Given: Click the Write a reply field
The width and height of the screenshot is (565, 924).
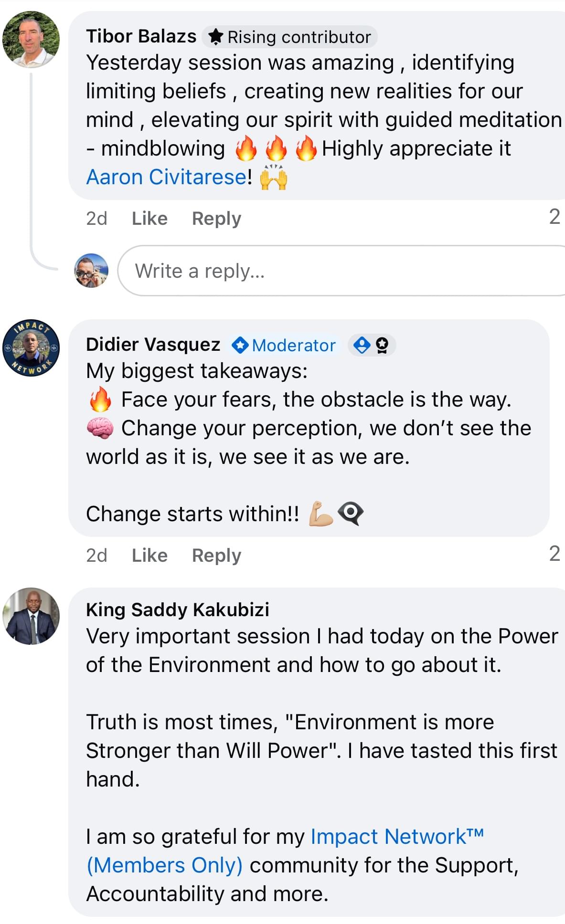Looking at the screenshot, I should 334,271.
